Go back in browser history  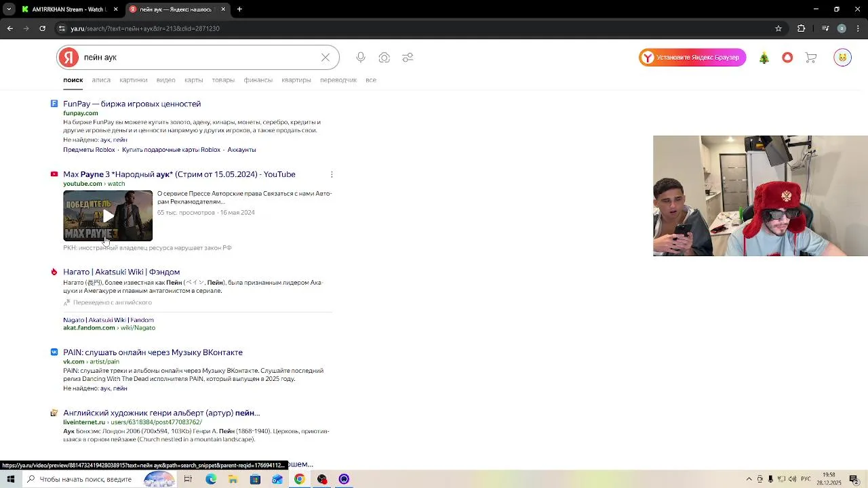point(10,28)
